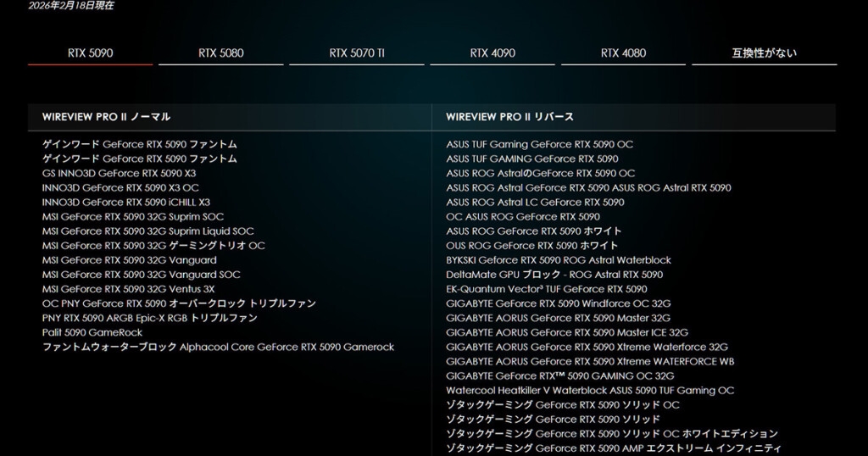The width and height of the screenshot is (868, 456).
Task: Click the row ending ASUS ROG Astral RTX 5090
Action: 588,187
